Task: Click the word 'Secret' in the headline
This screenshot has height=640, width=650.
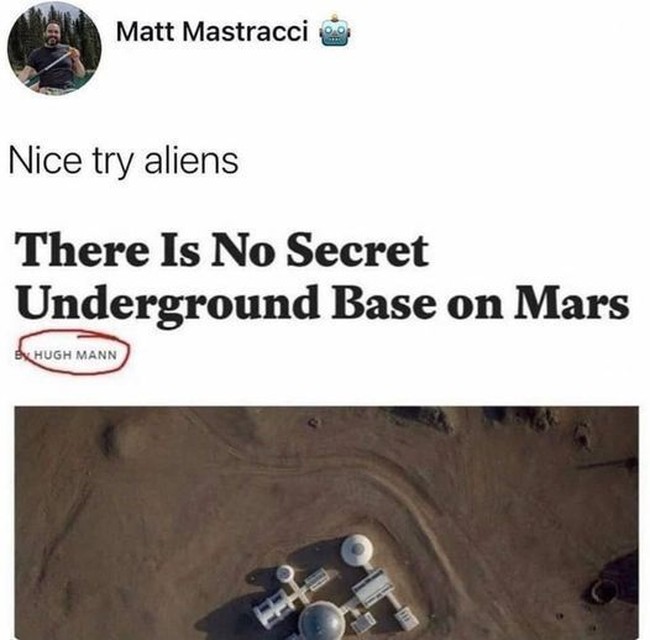Action: [x=357, y=250]
